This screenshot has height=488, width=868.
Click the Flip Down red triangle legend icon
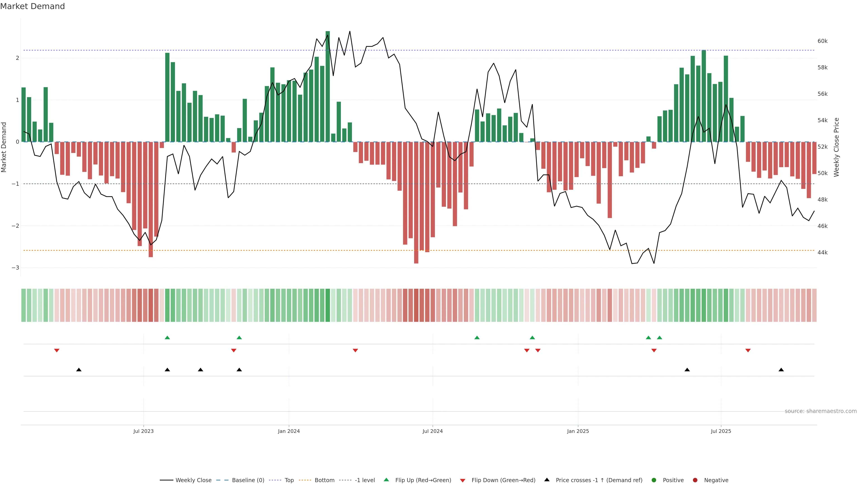[463, 480]
